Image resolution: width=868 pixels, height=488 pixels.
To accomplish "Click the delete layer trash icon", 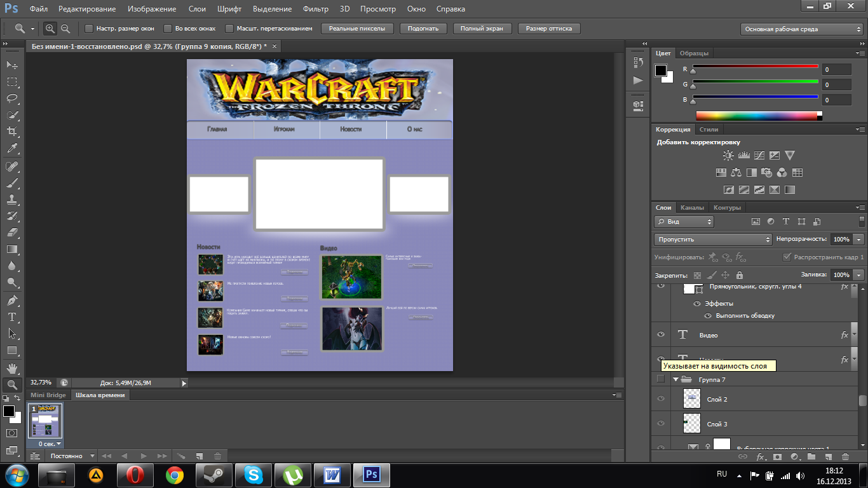I will (845, 456).
